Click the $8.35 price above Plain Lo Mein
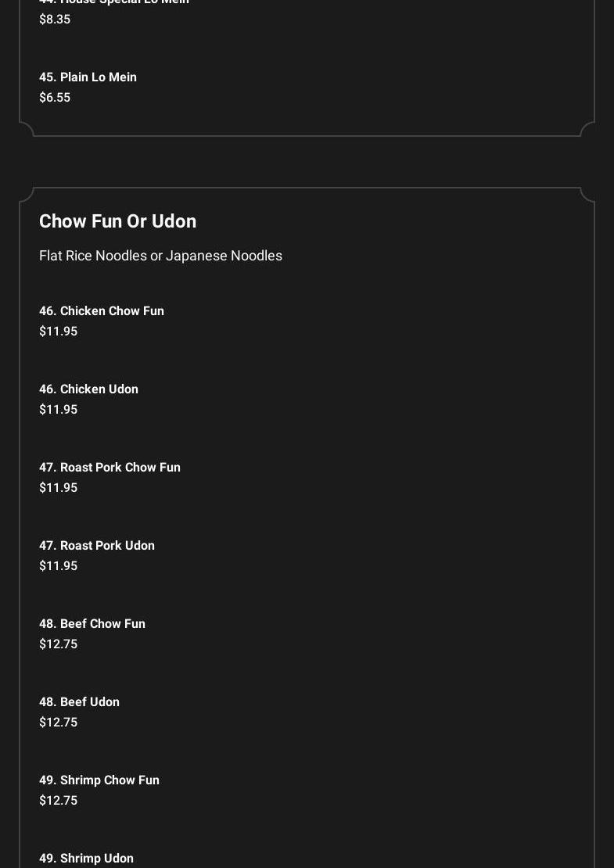The height and width of the screenshot is (868, 614). coord(55,19)
